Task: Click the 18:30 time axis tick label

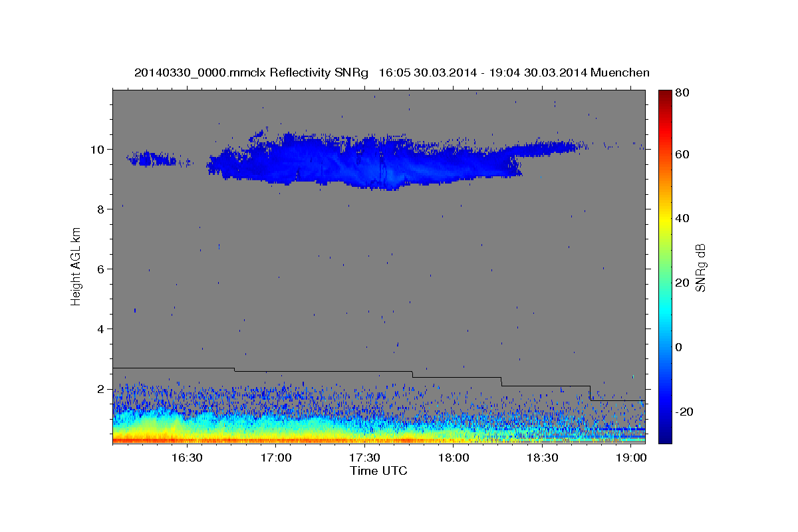Action: 542,458
